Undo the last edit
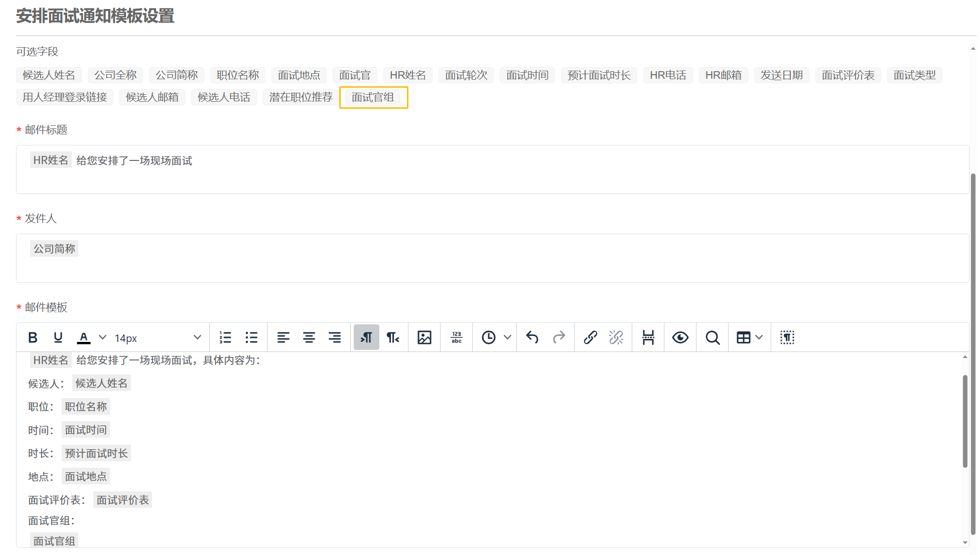This screenshot has height=555, width=980. coord(532,337)
